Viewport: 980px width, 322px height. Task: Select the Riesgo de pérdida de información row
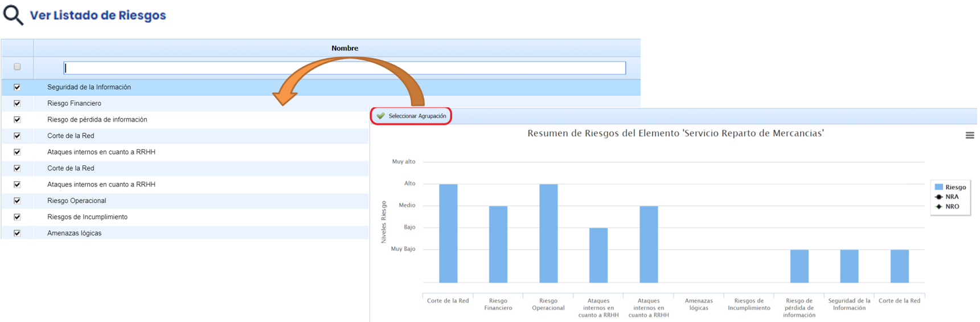[x=97, y=120]
